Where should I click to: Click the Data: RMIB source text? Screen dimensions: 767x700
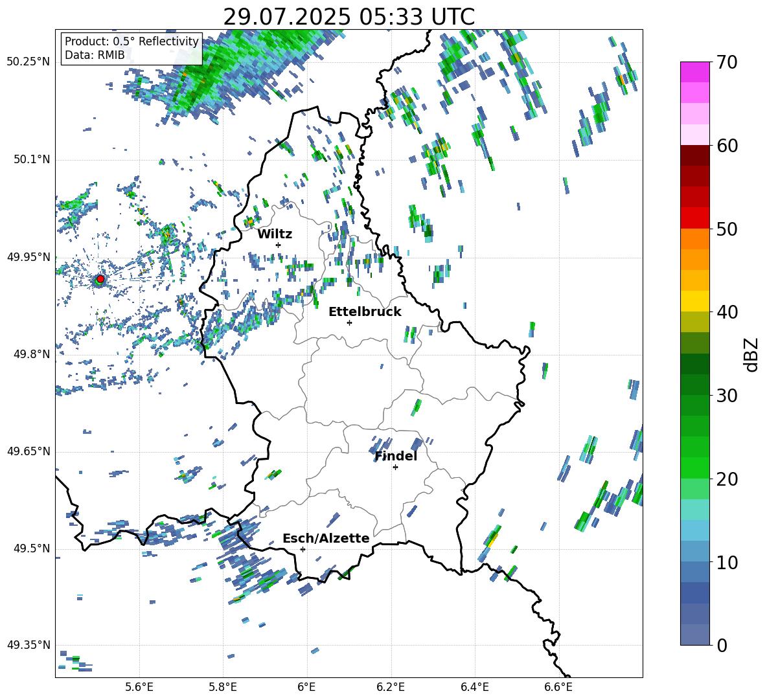pyautogui.click(x=95, y=55)
